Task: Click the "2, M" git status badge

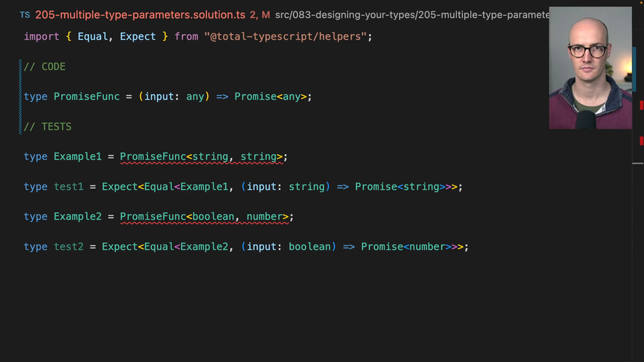Action: tap(260, 14)
